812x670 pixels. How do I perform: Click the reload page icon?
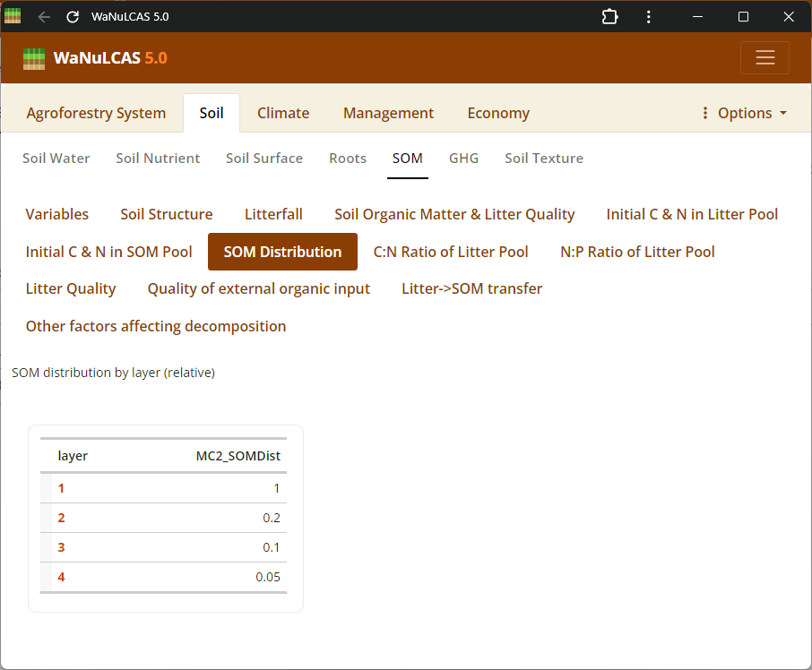(x=73, y=17)
